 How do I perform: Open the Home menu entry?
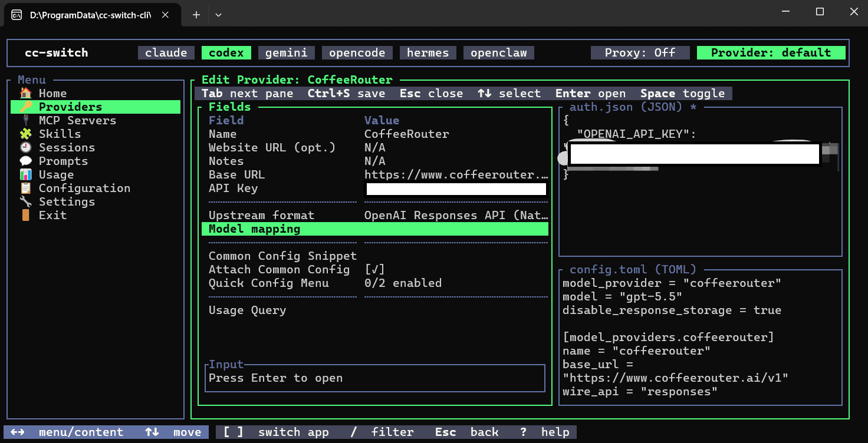pyautogui.click(x=96, y=93)
